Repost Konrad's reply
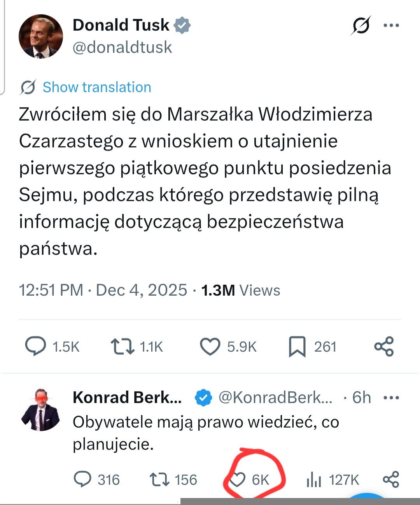 point(159,479)
